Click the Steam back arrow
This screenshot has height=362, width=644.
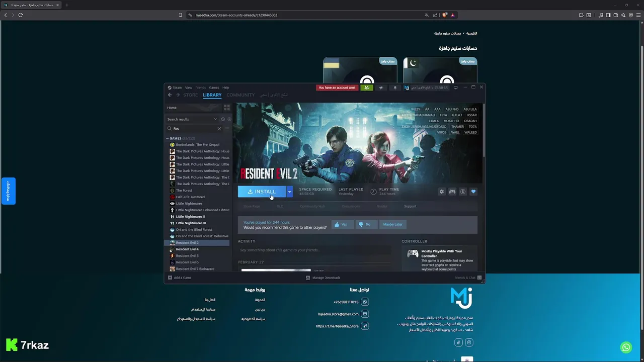pyautogui.click(x=170, y=95)
